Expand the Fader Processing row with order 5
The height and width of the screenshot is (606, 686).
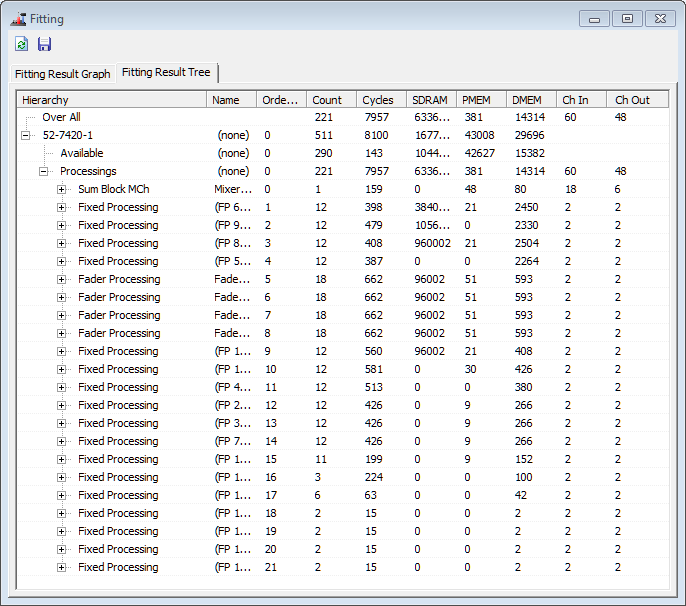tap(62, 280)
